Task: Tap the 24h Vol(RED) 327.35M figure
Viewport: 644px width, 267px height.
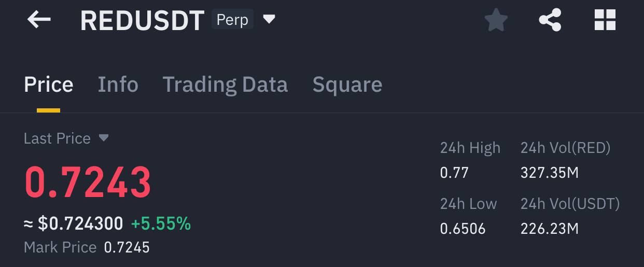Action: tap(549, 173)
